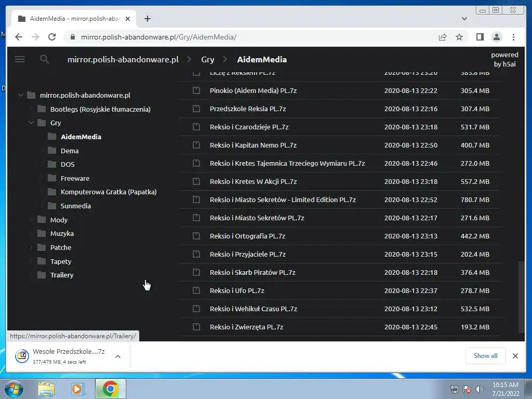Close the AidemMedia browser tab

click(128, 19)
